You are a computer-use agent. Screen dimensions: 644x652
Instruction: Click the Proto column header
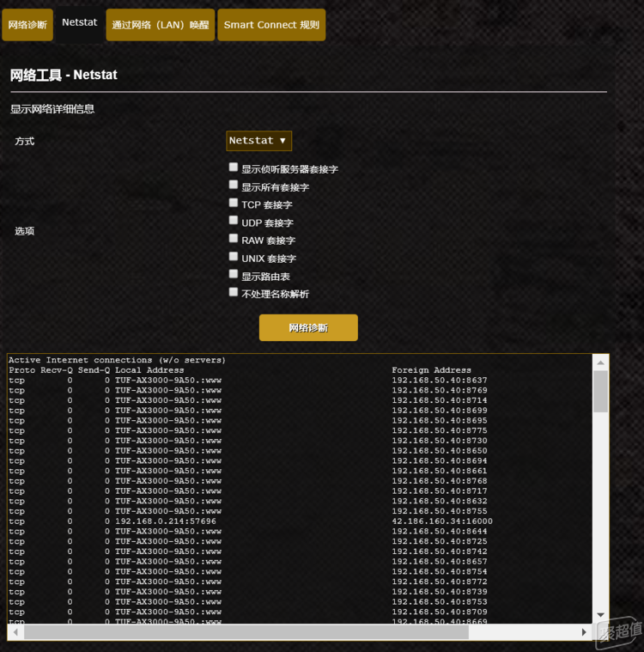coord(22,370)
